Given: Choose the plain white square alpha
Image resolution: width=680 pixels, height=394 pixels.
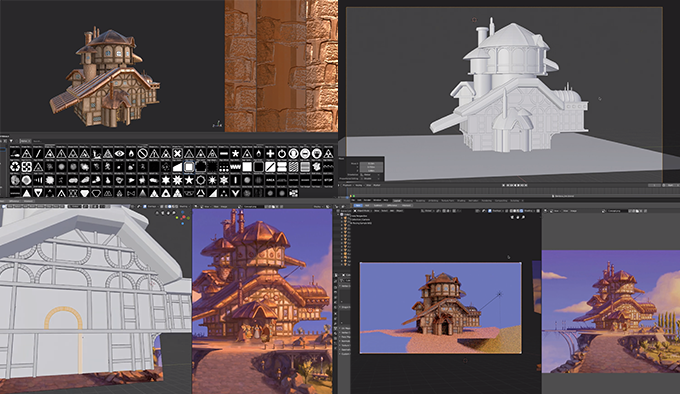Looking at the screenshot, I should click(x=247, y=167).
